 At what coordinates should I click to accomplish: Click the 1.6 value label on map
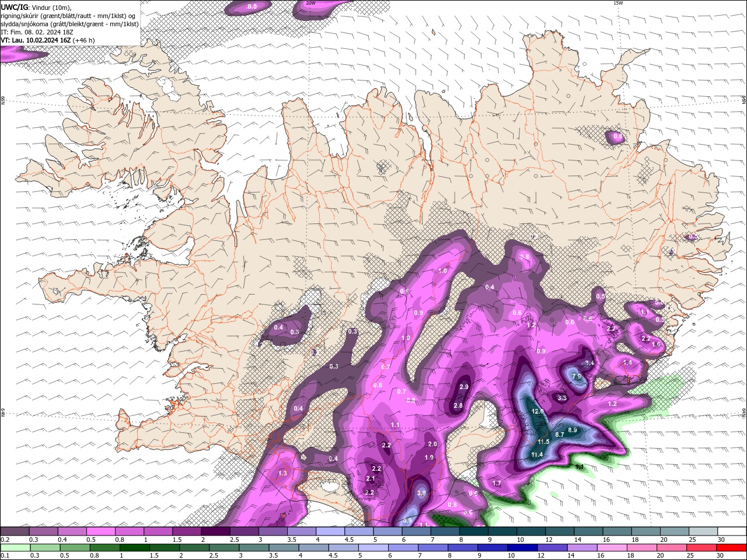[x=656, y=344]
